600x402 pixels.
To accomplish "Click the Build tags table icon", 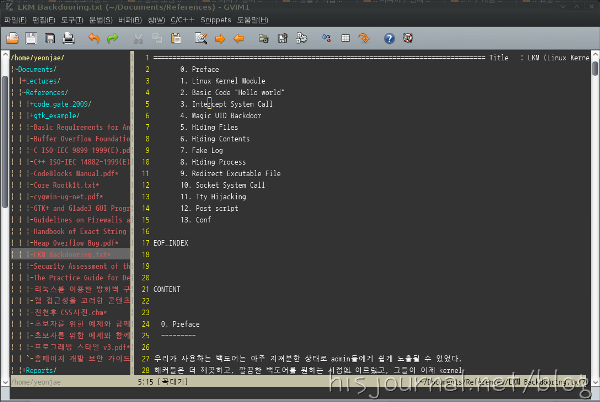I will click(x=346, y=38).
